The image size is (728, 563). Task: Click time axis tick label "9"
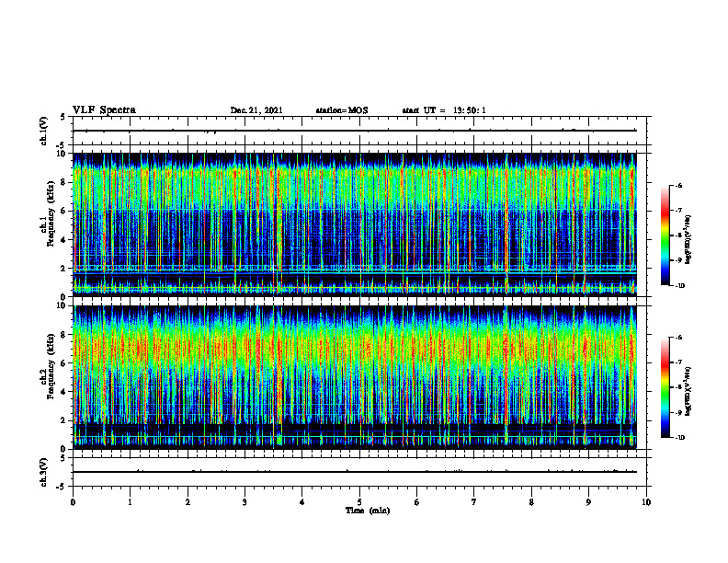click(588, 502)
